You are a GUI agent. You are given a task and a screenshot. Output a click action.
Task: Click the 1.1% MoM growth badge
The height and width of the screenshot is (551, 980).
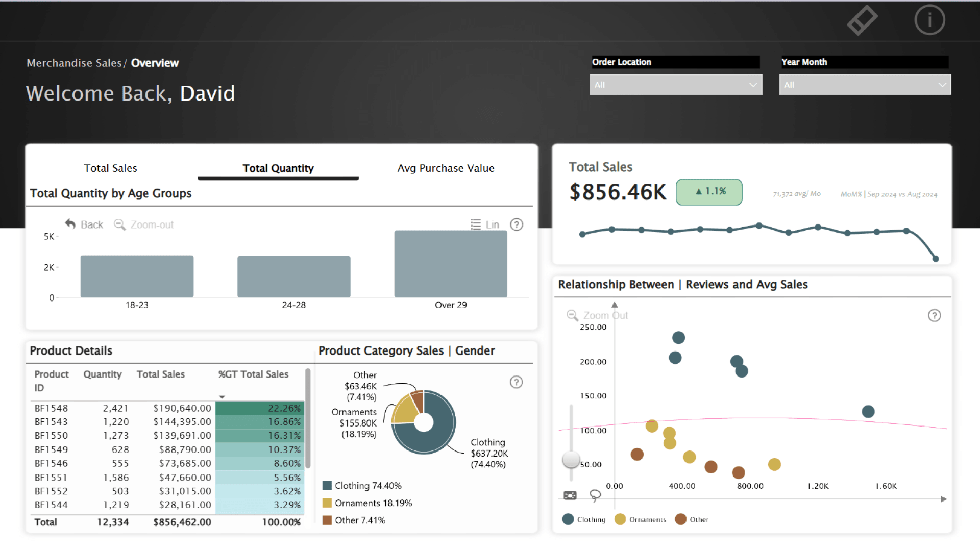(x=709, y=192)
